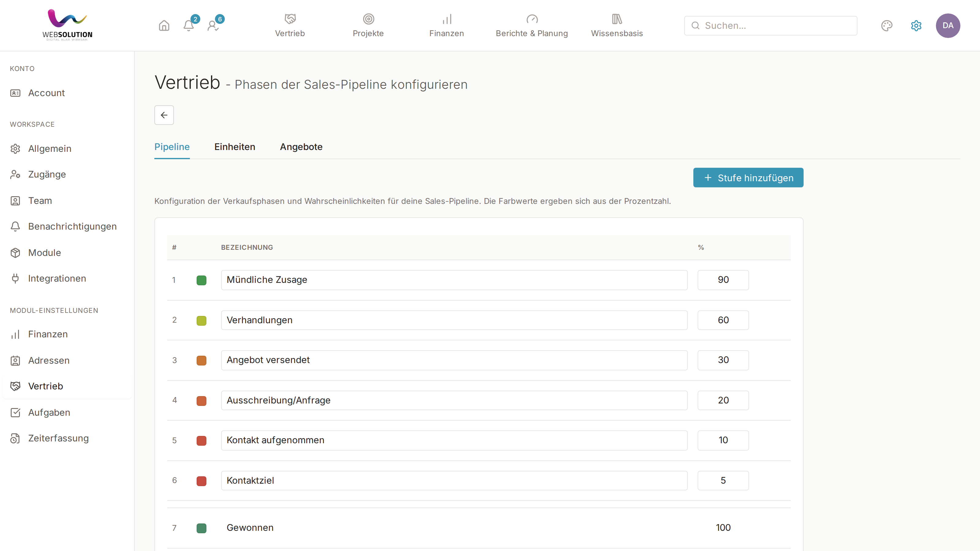Viewport: 980px width, 551px height.
Task: Click the Stufe hinzufügen button
Action: [748, 178]
